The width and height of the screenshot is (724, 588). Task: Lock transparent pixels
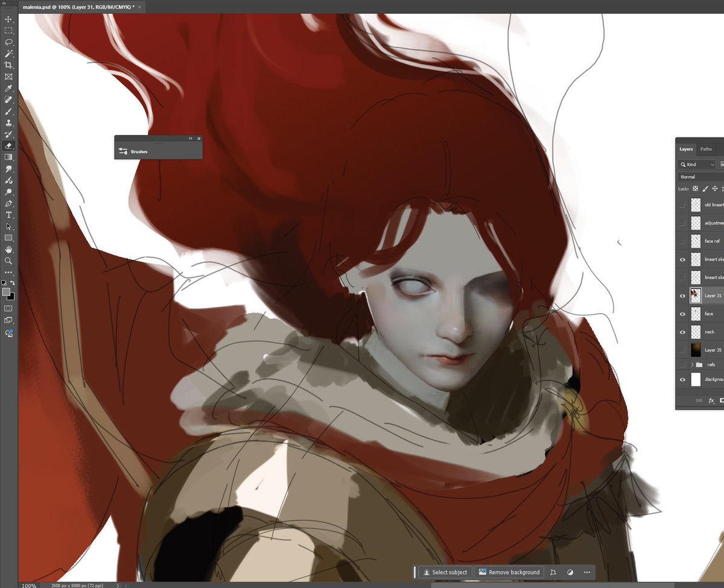click(695, 189)
